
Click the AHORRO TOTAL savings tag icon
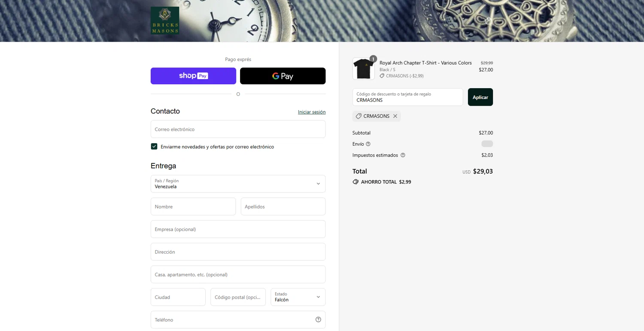pyautogui.click(x=355, y=182)
